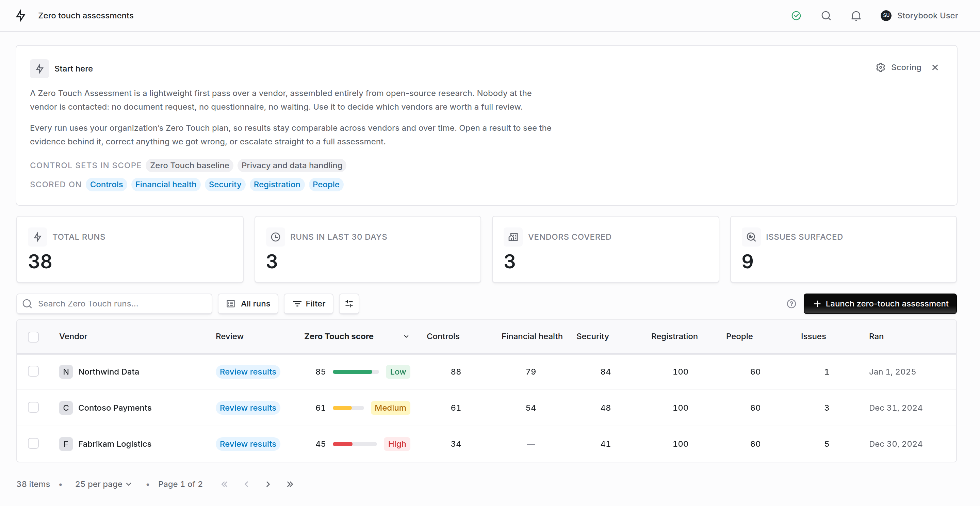Image resolution: width=980 pixels, height=506 pixels.
Task: Click Fabrikam Logistics F avatar
Action: (x=66, y=444)
